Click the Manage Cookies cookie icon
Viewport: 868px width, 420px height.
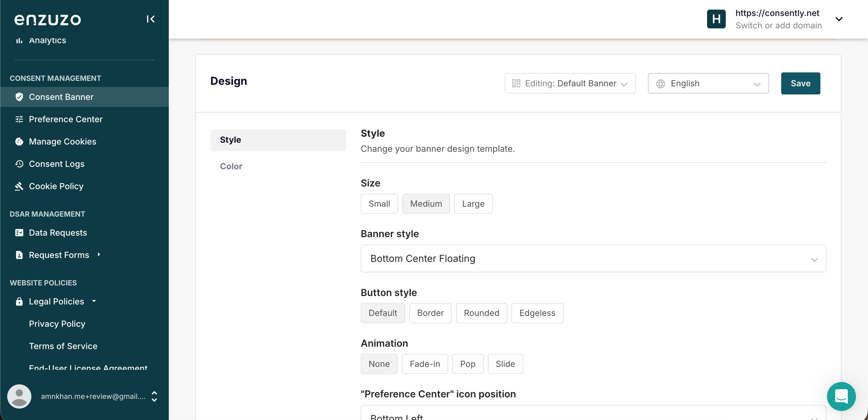click(x=19, y=142)
